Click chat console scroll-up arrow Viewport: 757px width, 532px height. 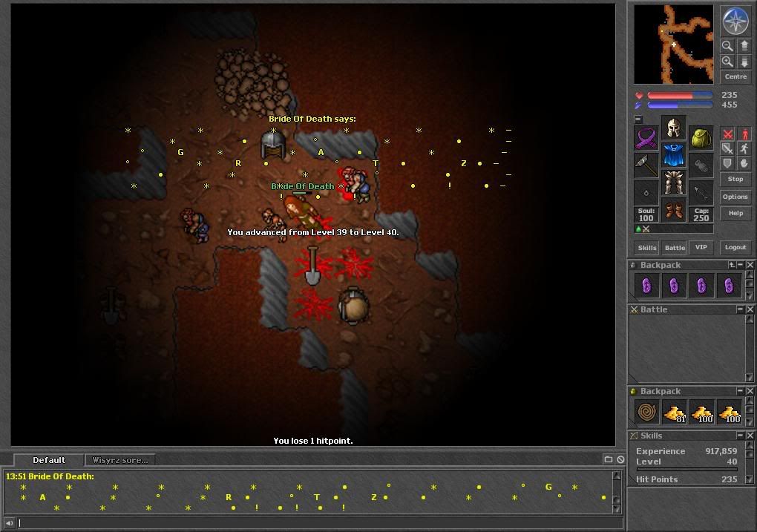pos(617,476)
